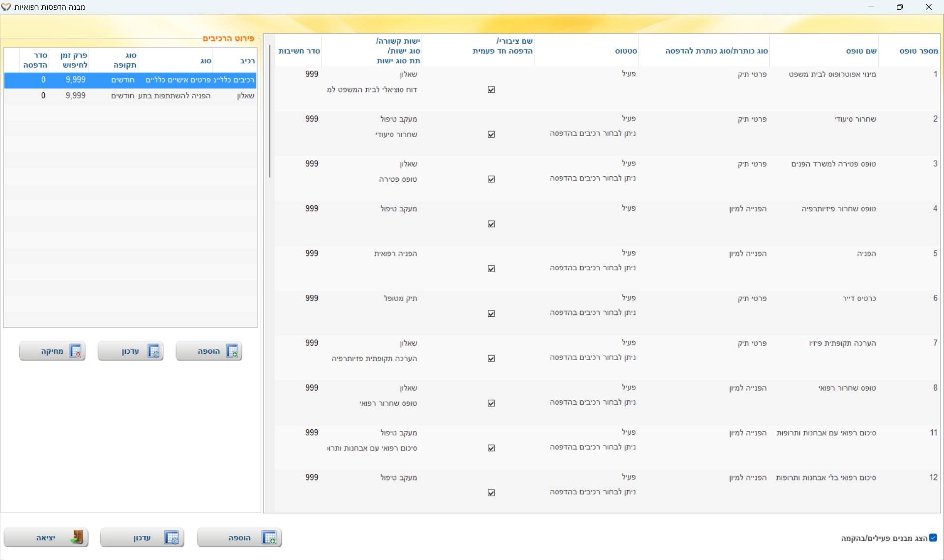Click the delete icon on the מחיקה button
The width and height of the screenshot is (944, 560).
pos(76,351)
